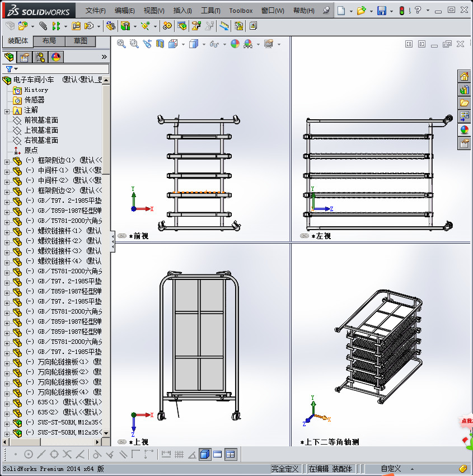Click the Move Component icon
This screenshot has width=473, height=476.
coord(89,26)
